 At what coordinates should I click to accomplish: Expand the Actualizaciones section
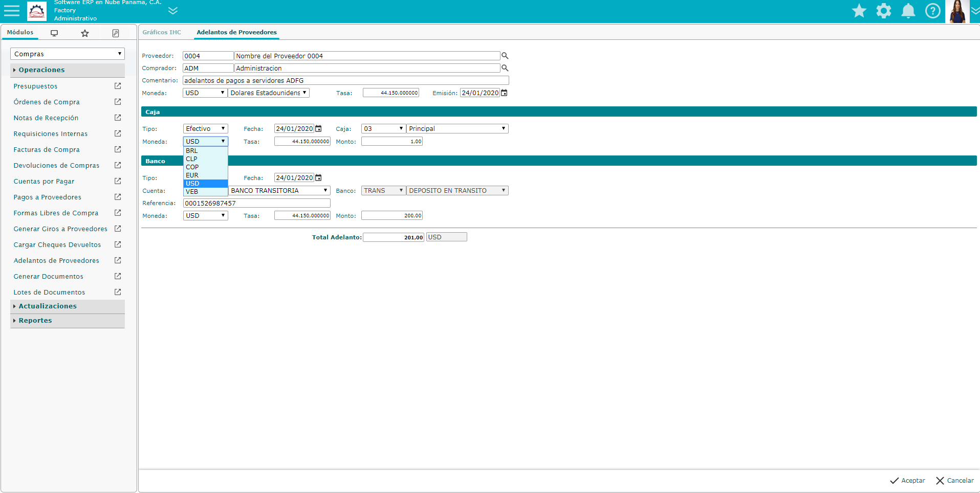[x=48, y=306]
